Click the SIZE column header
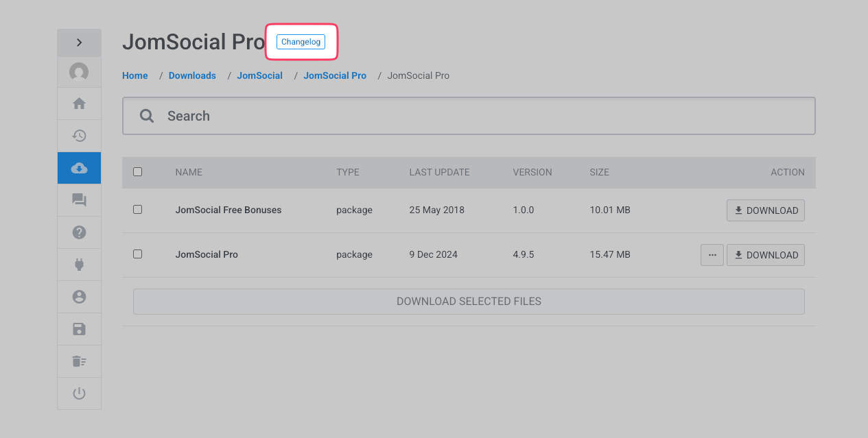 click(x=599, y=172)
